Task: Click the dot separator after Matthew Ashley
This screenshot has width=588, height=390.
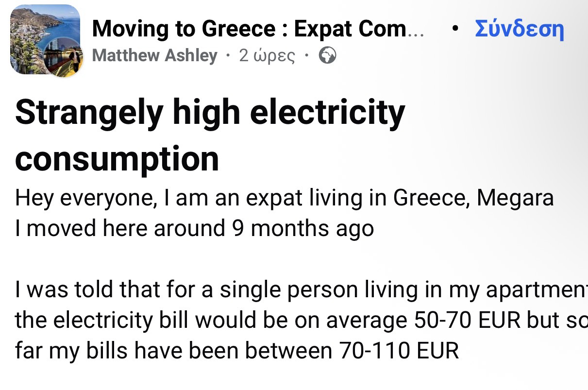Action: pyautogui.click(x=228, y=56)
